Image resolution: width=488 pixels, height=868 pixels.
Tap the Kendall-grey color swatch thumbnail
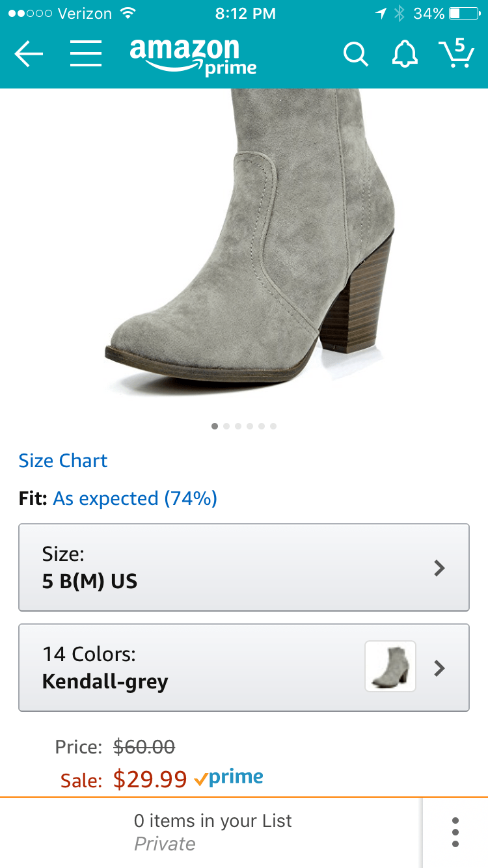(x=390, y=666)
